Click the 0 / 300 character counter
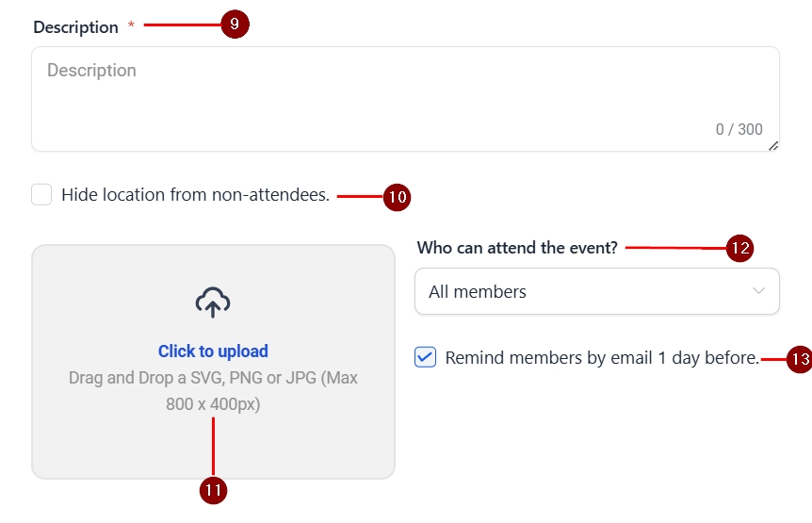Viewport: 812px width, 523px height. click(x=739, y=130)
